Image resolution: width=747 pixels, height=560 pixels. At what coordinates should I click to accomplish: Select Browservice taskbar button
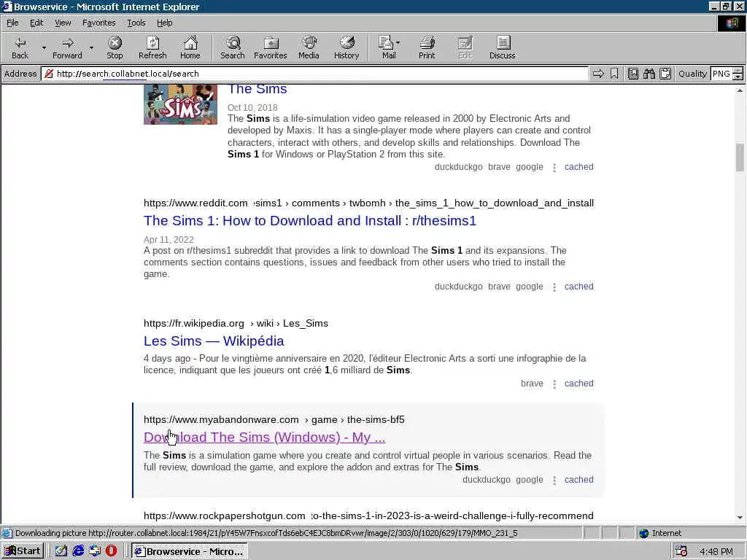[x=189, y=551]
